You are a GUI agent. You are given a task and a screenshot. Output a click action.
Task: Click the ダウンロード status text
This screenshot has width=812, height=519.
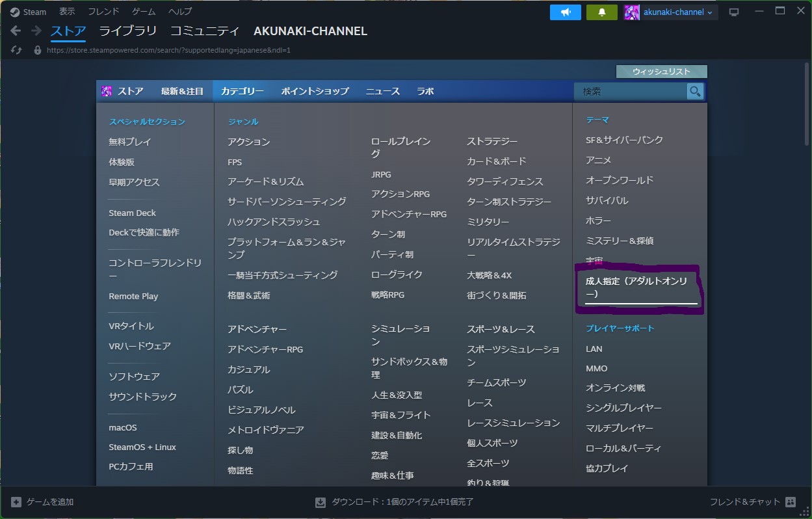click(402, 502)
